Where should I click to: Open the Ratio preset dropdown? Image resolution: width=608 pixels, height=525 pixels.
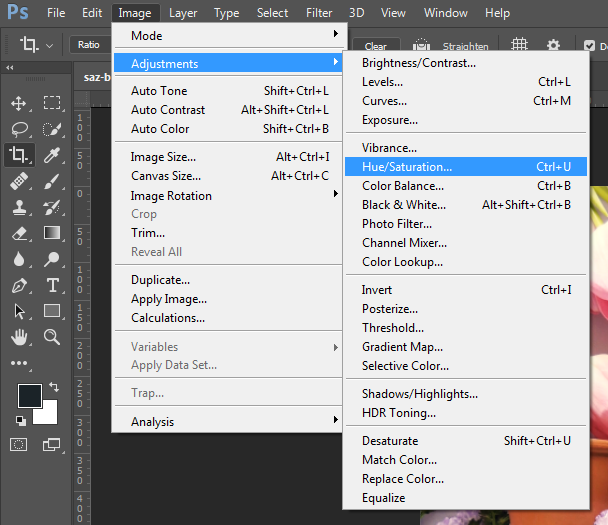click(90, 45)
